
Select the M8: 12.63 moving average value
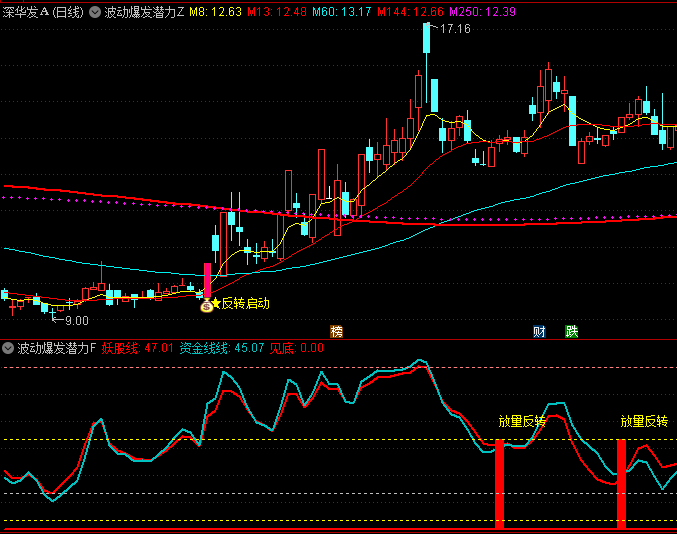pos(215,12)
